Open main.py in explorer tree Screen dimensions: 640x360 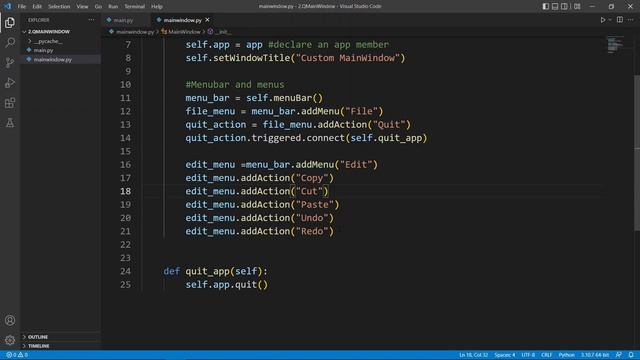click(43, 50)
